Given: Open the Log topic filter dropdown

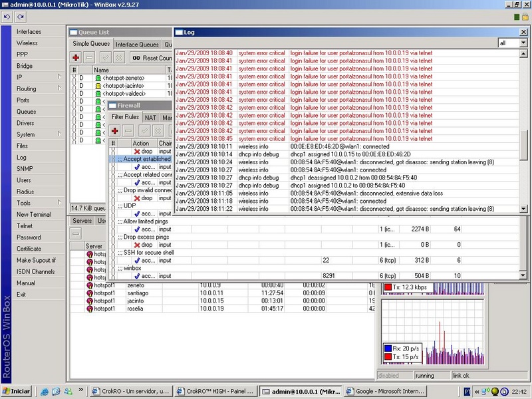Looking at the screenshot, I should coord(523,43).
